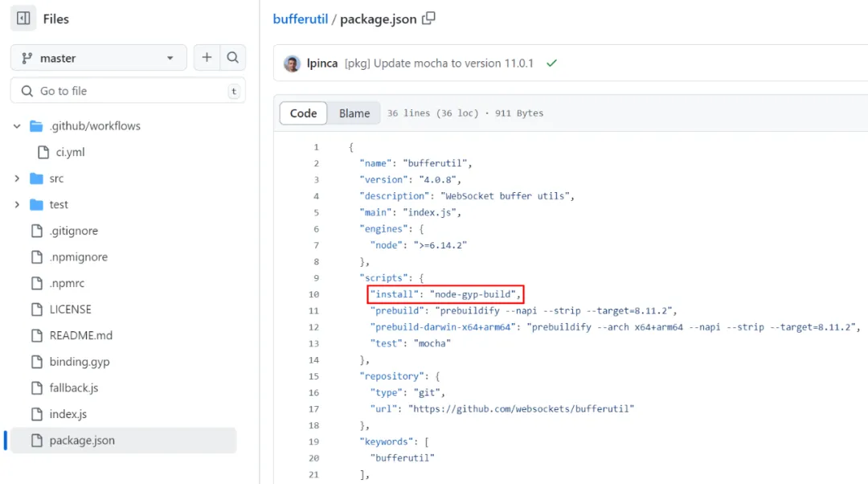Image resolution: width=868 pixels, height=484 pixels.
Task: Click the .gitignore file icon
Action: pyautogui.click(x=36, y=231)
